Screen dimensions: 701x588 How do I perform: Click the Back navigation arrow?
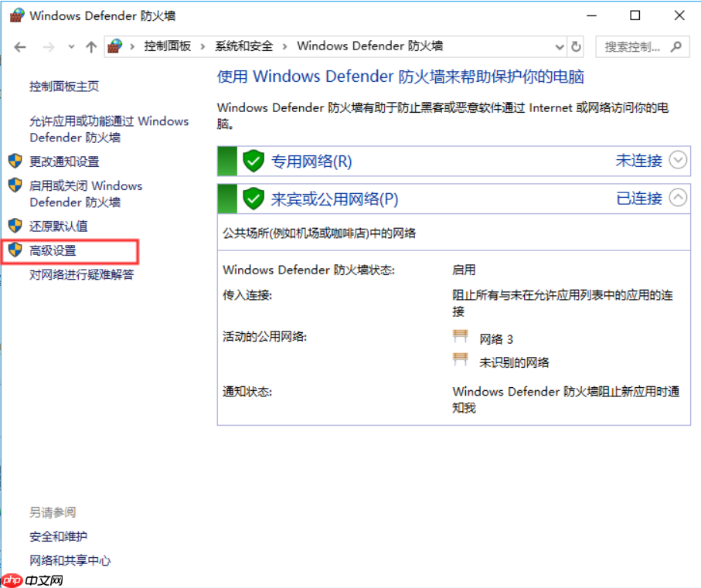tap(19, 47)
